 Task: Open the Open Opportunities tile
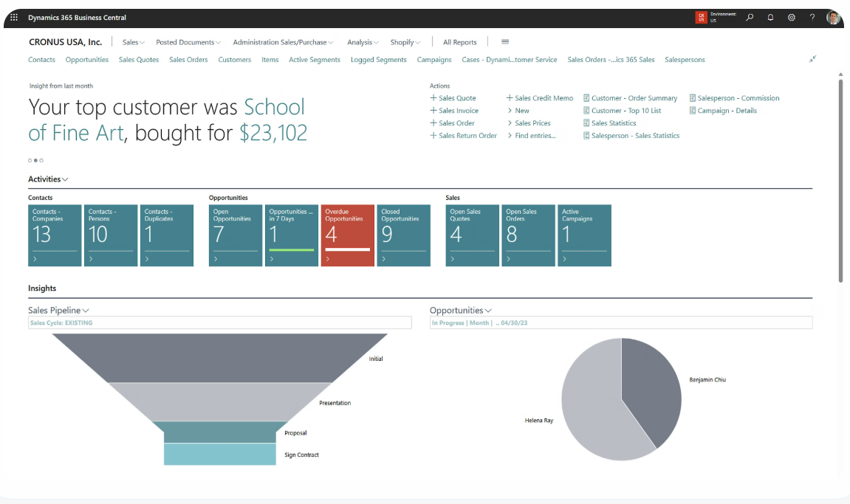coord(236,235)
